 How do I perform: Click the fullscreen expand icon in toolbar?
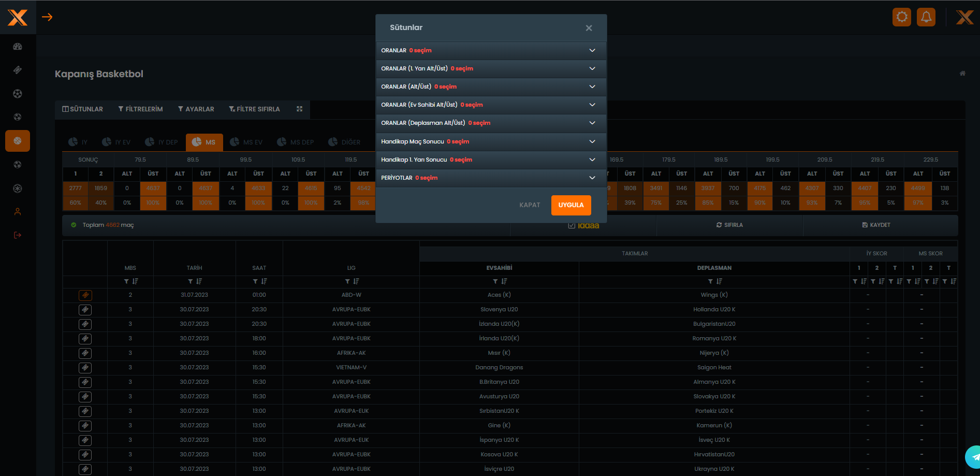(299, 109)
